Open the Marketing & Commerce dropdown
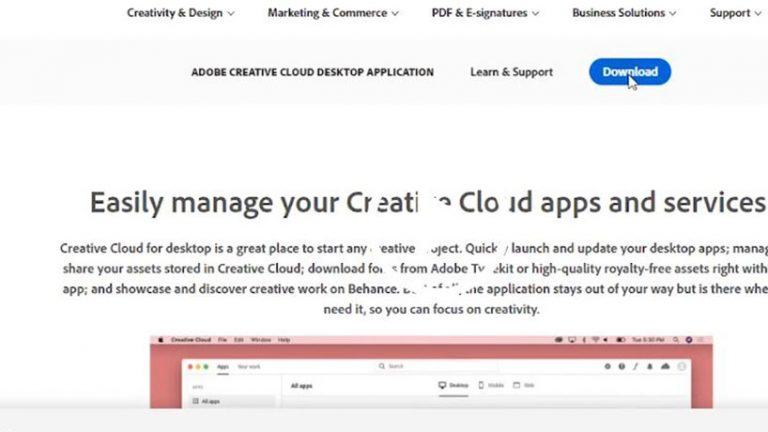The height and width of the screenshot is (432, 768). 333,13
